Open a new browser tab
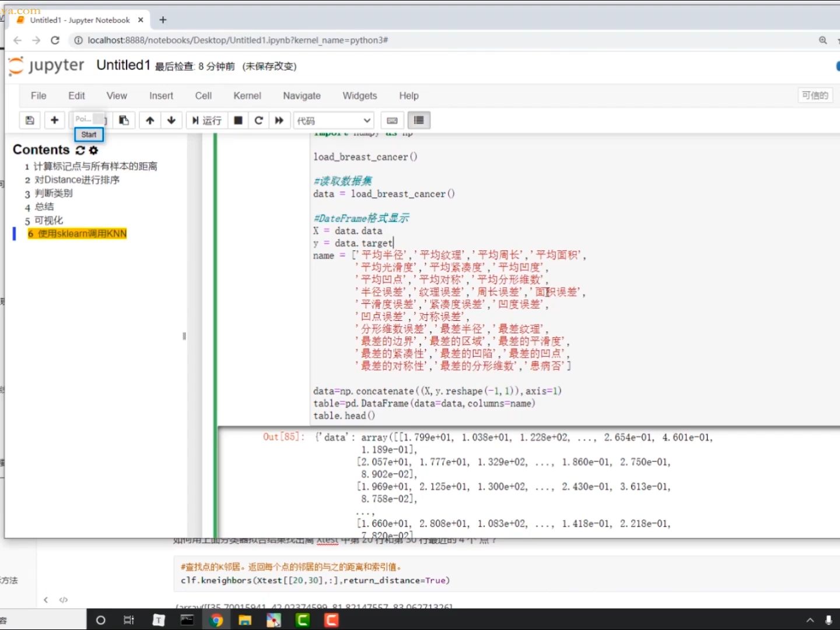Viewport: 840px width, 630px height. (163, 20)
